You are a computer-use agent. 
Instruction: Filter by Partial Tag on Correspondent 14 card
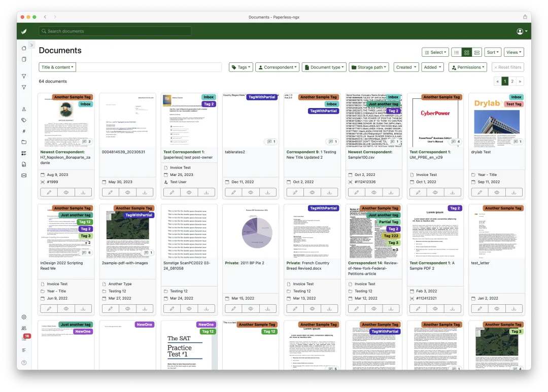coord(389,222)
